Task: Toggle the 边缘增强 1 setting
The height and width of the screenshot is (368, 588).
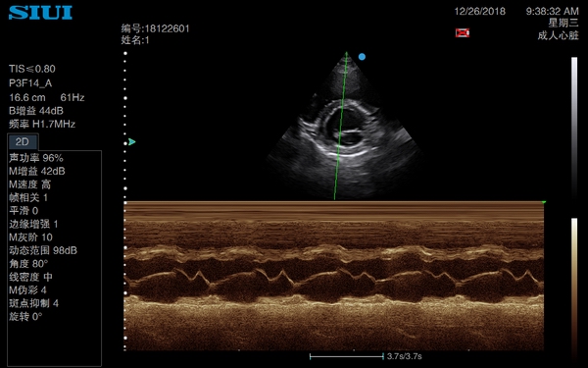Action: pos(33,224)
